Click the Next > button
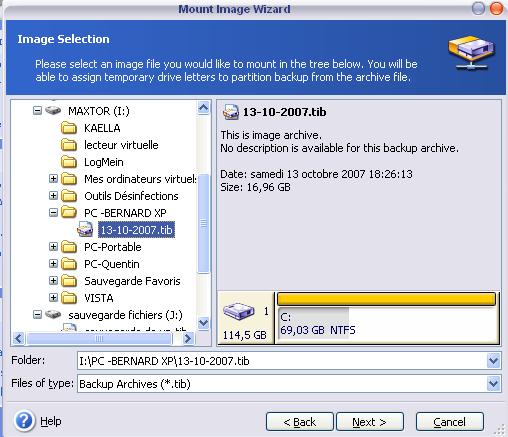Image resolution: width=508 pixels, height=437 pixels. click(x=370, y=422)
